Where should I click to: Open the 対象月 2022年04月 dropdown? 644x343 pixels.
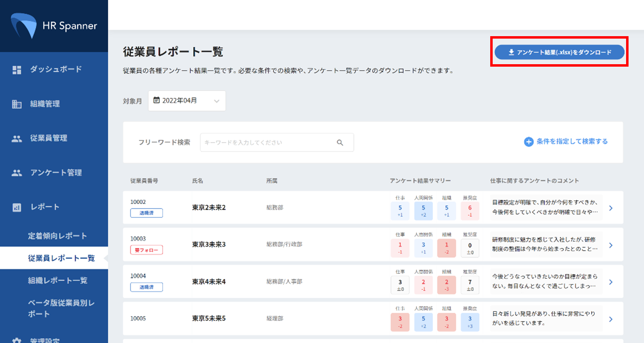[187, 101]
